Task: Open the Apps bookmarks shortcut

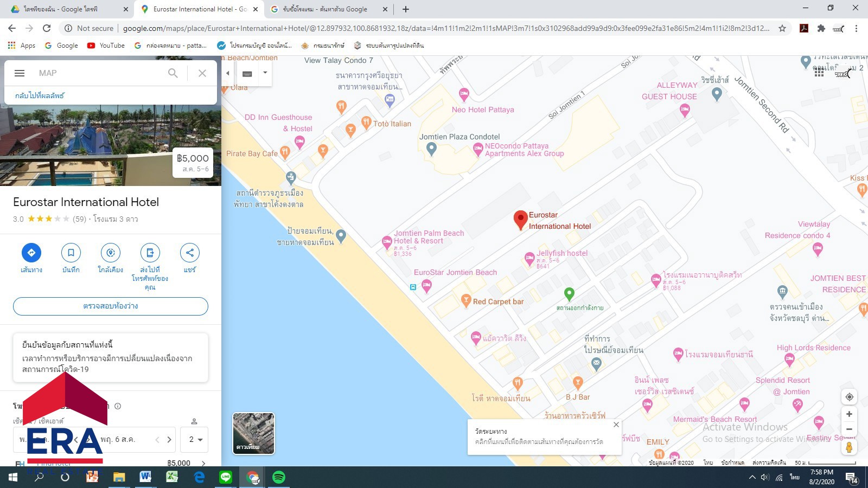Action: [22, 46]
